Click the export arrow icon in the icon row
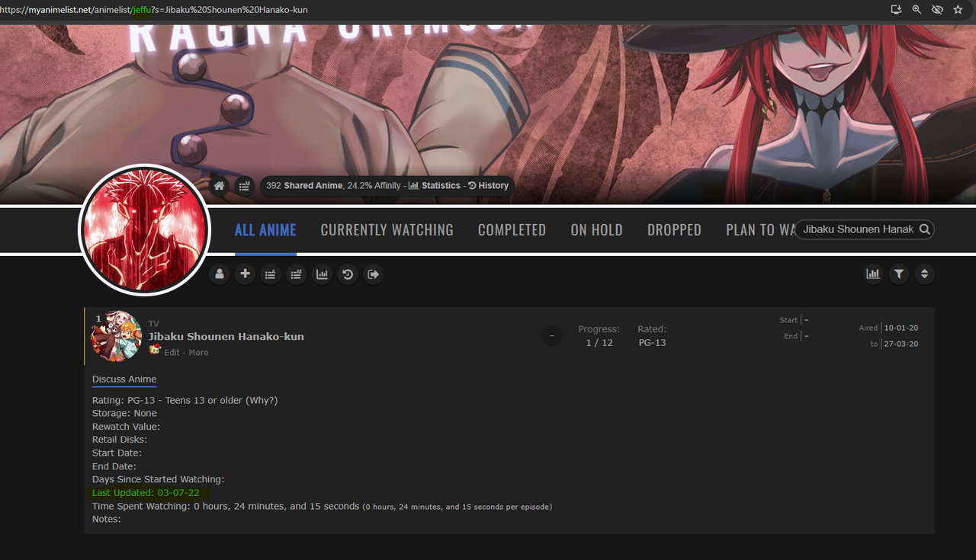The width and height of the screenshot is (976, 560). pyautogui.click(x=373, y=274)
